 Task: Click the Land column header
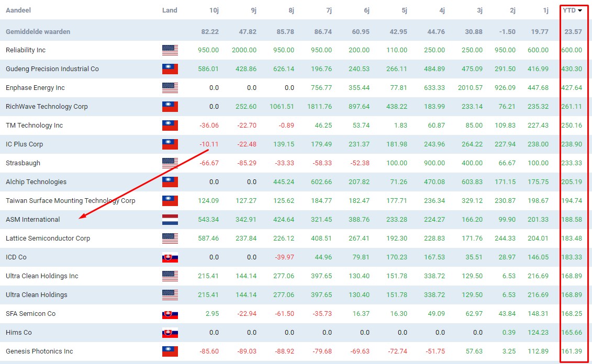point(170,10)
